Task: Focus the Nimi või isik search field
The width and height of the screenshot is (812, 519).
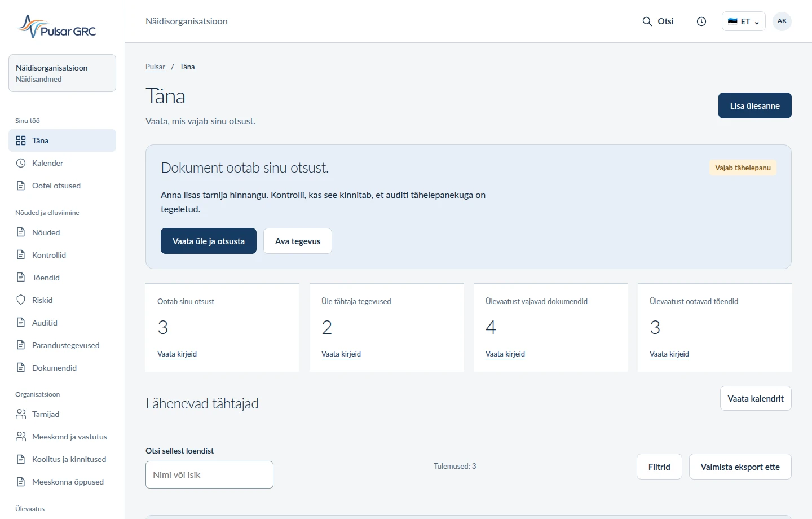Action: click(x=209, y=475)
